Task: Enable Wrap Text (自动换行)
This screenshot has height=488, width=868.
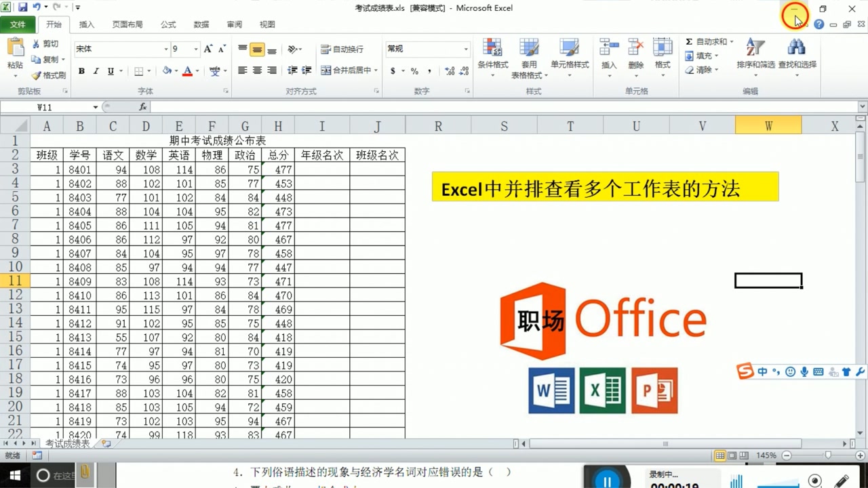Action: 342,49
